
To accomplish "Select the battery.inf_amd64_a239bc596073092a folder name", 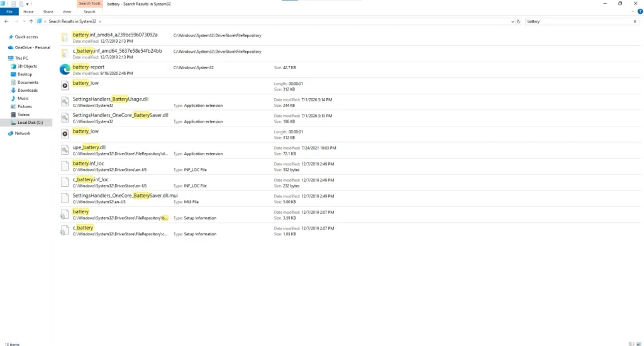I will (x=115, y=35).
